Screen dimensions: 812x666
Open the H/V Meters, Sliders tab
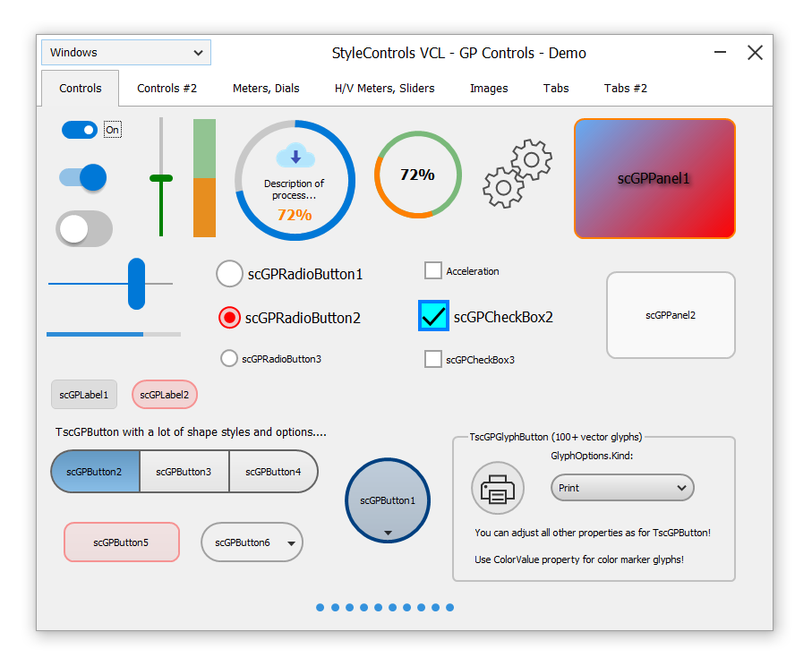385,88
